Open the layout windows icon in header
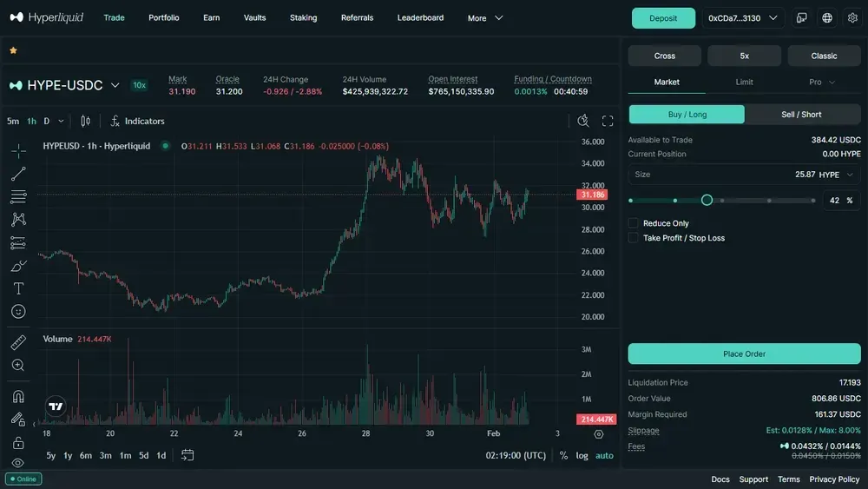This screenshot has height=489, width=868. 801,17
